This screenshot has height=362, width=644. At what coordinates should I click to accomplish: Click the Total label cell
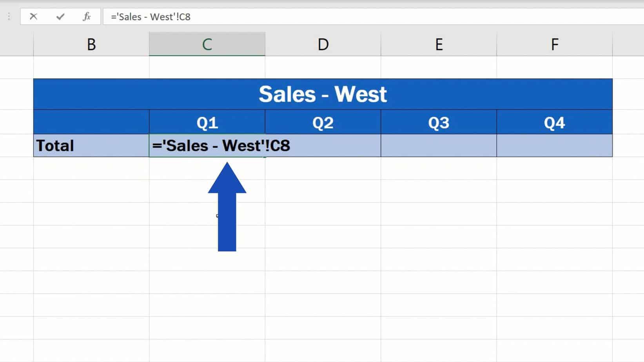coord(91,146)
